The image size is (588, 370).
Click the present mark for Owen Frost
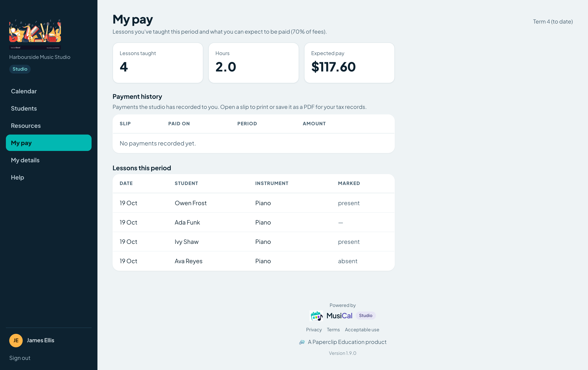point(349,203)
